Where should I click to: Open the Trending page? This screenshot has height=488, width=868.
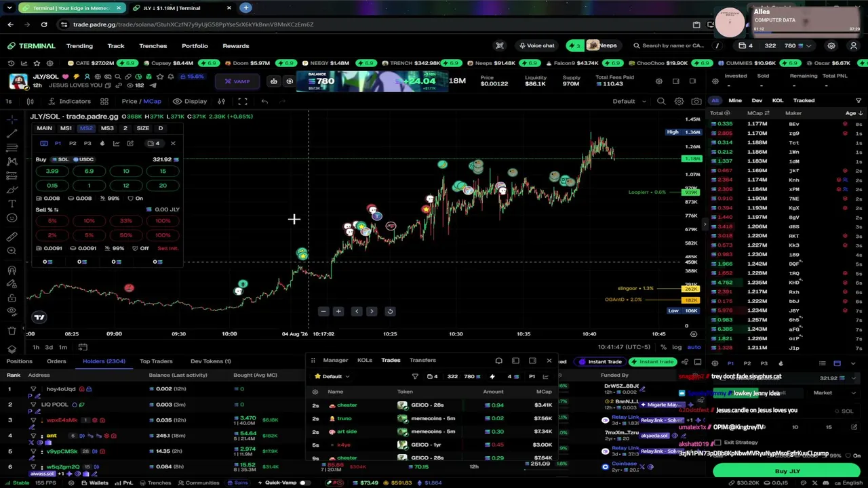click(79, 46)
